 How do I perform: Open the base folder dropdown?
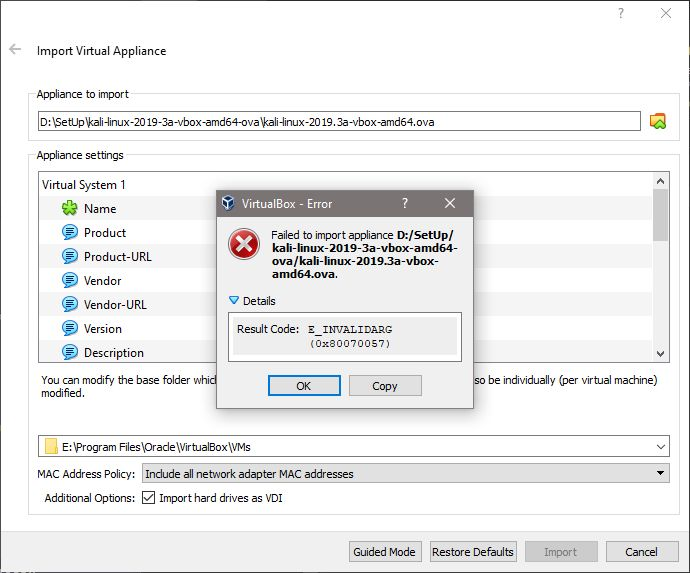661,447
